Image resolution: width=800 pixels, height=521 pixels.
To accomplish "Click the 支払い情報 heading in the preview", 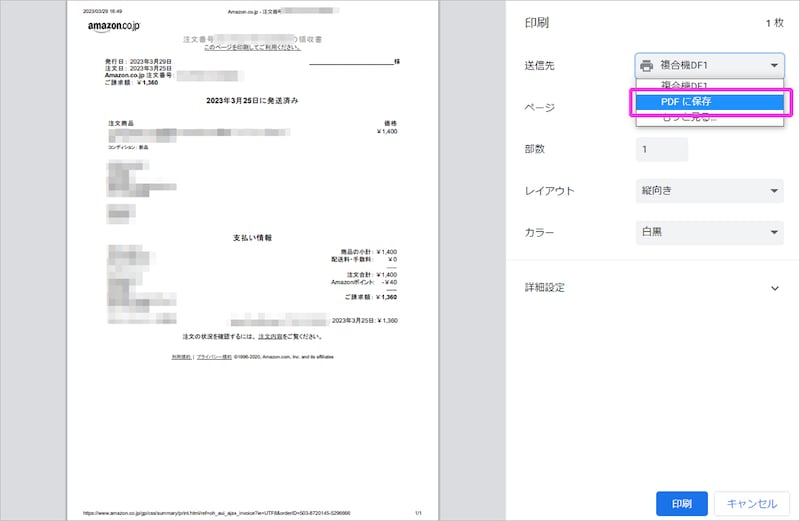I will pyautogui.click(x=253, y=238).
